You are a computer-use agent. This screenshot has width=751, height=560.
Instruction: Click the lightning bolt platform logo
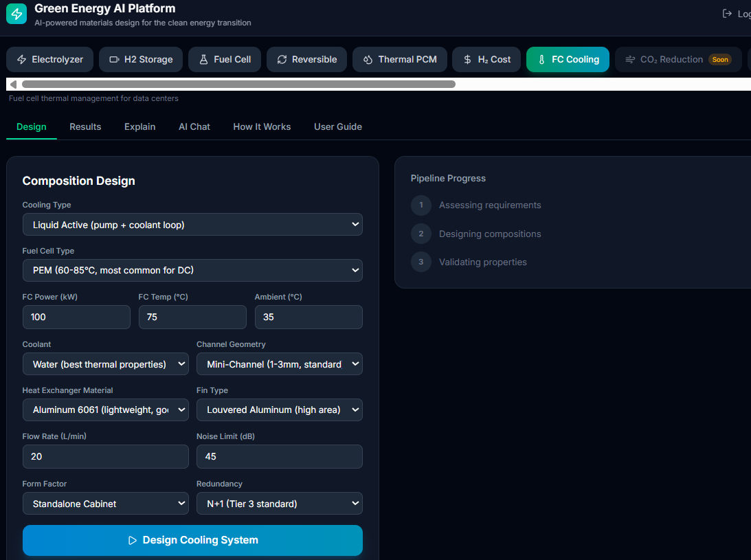[16, 14]
